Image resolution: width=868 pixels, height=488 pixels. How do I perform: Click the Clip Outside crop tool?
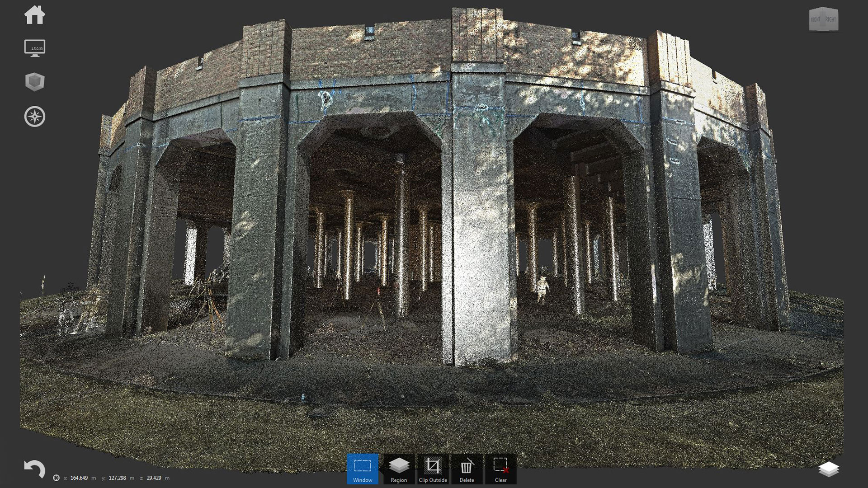coord(433,469)
